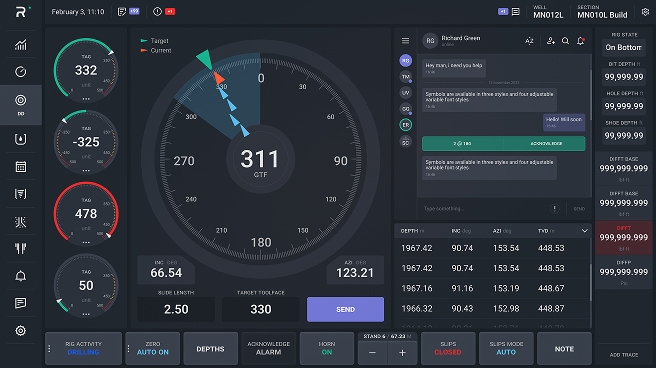Open the charts icon in left sidebar
This screenshot has height=368, width=656.
click(x=20, y=44)
